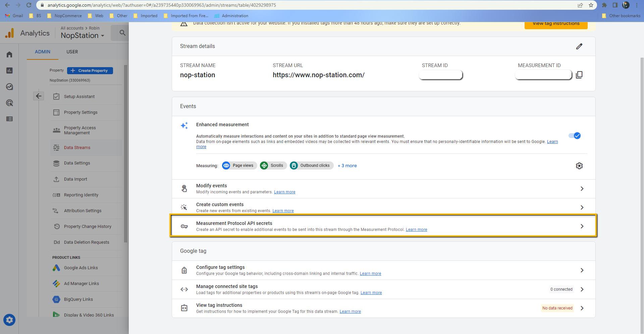The height and width of the screenshot is (334, 644).
Task: Open Reports icon in left rail
Action: click(9, 70)
